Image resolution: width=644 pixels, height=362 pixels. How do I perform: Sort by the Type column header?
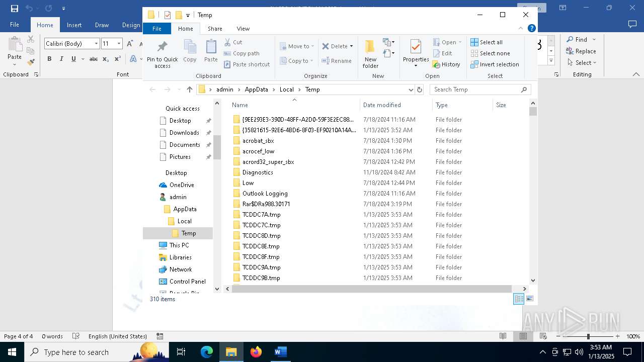point(462,105)
